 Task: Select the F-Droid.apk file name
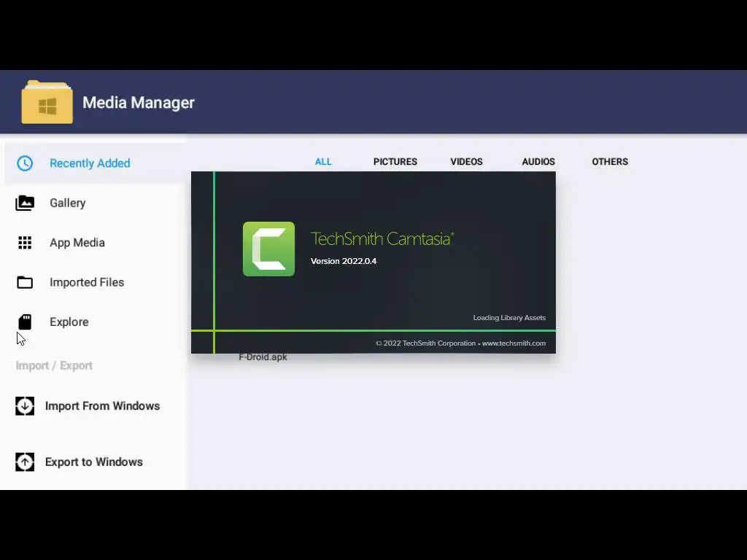pos(263,357)
